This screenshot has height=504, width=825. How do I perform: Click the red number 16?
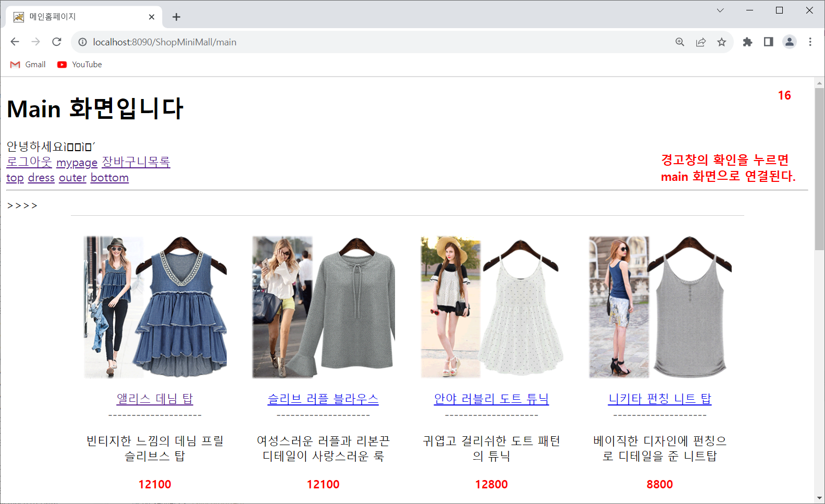(784, 95)
